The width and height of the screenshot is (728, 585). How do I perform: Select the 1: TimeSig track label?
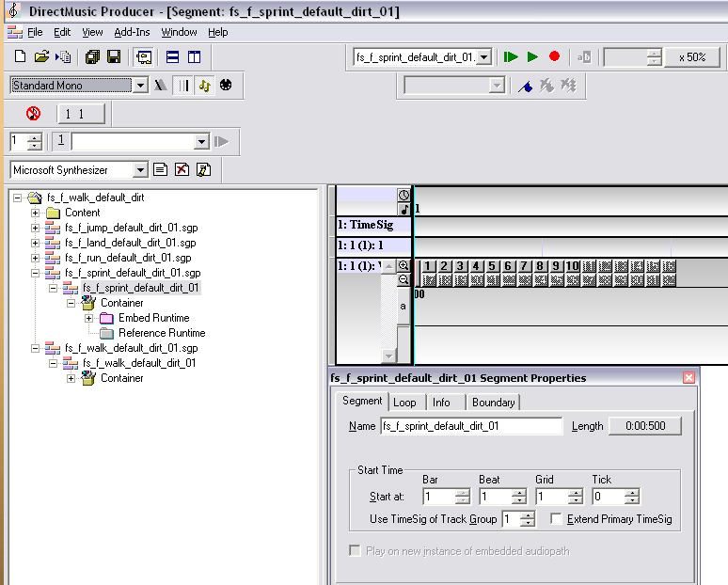pos(373,225)
